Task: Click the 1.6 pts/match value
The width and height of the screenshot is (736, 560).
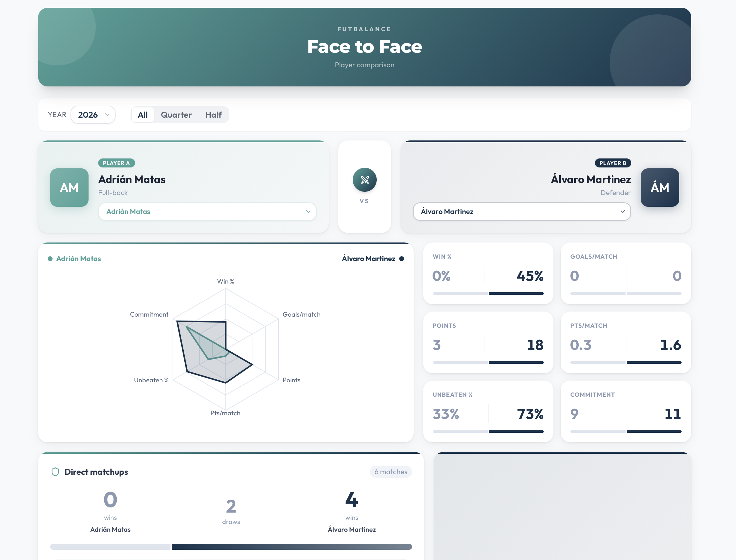Action: click(671, 345)
